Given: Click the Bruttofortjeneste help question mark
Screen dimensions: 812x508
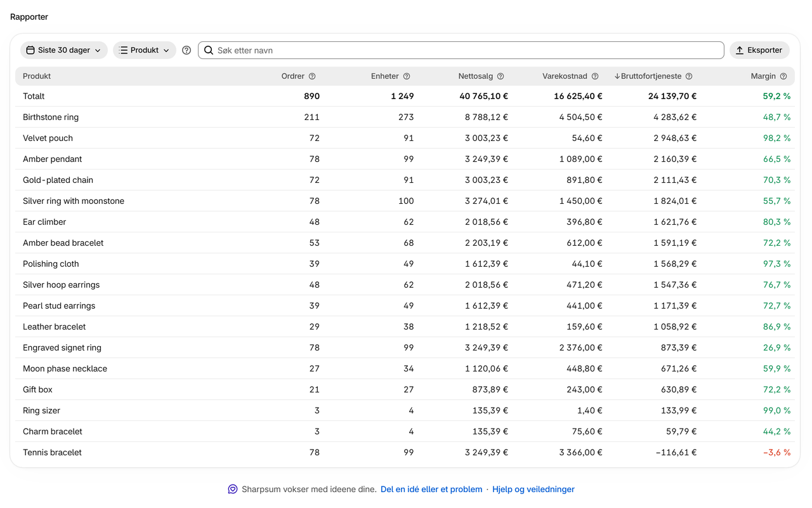Looking at the screenshot, I should coord(689,76).
